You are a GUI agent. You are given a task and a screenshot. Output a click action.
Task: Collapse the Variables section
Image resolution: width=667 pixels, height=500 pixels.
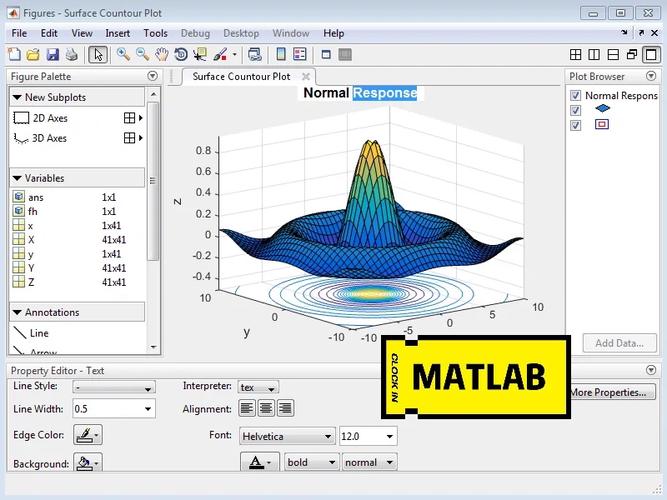(18, 178)
